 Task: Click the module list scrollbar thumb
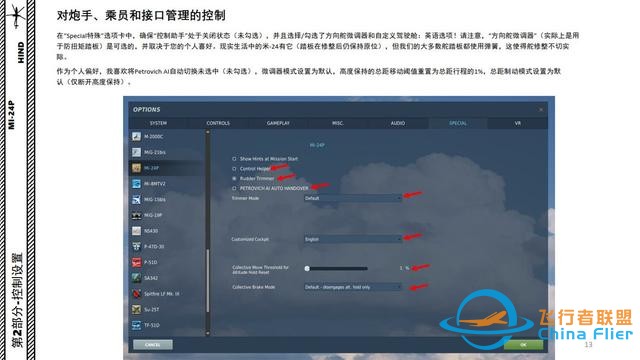pyautogui.click(x=208, y=281)
